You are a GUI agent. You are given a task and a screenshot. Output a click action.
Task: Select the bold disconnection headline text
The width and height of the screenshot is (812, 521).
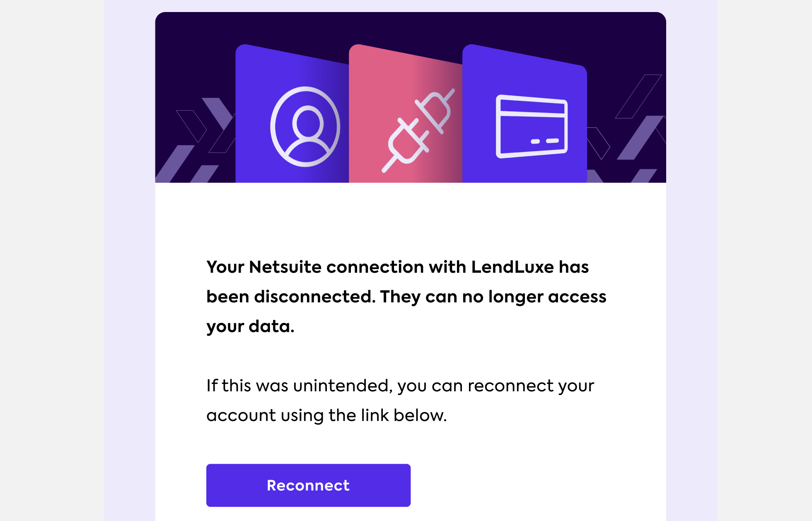[406, 296]
